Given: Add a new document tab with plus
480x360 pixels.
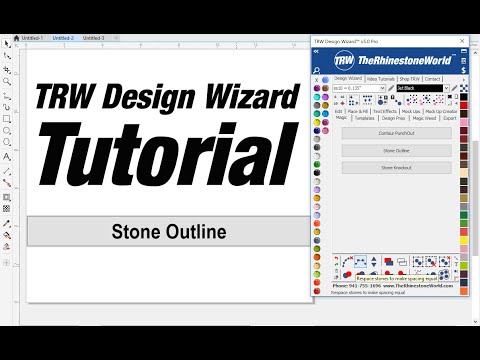Looking at the screenshot, I should click(x=116, y=38).
